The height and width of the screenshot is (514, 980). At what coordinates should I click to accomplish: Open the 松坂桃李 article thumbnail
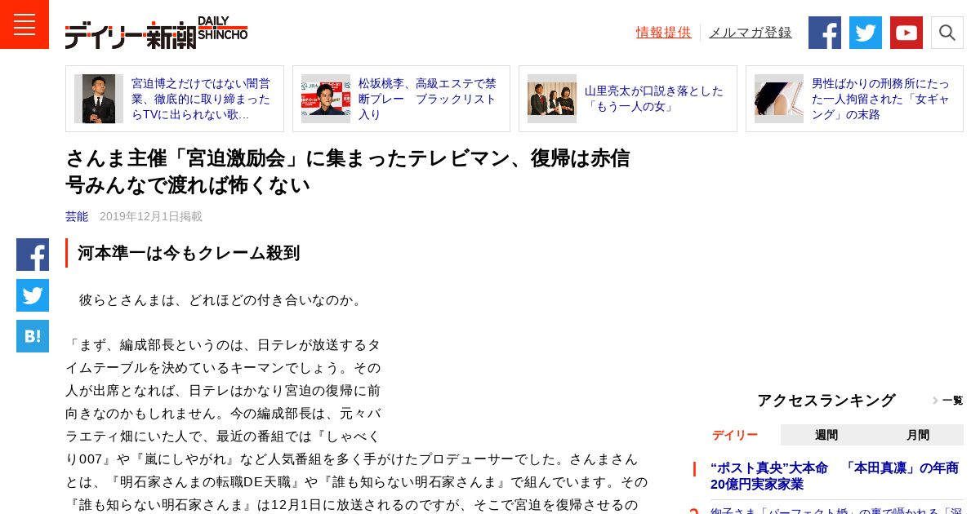click(326, 99)
